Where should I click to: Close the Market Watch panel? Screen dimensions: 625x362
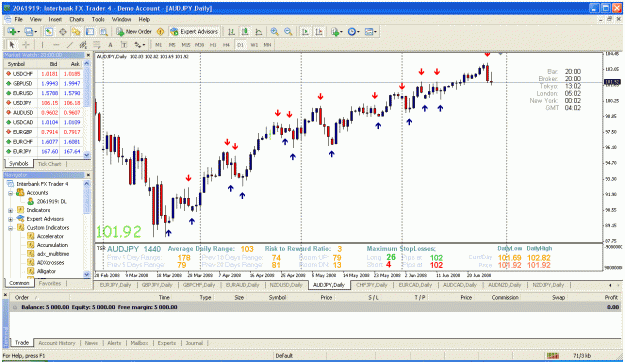coord(88,55)
